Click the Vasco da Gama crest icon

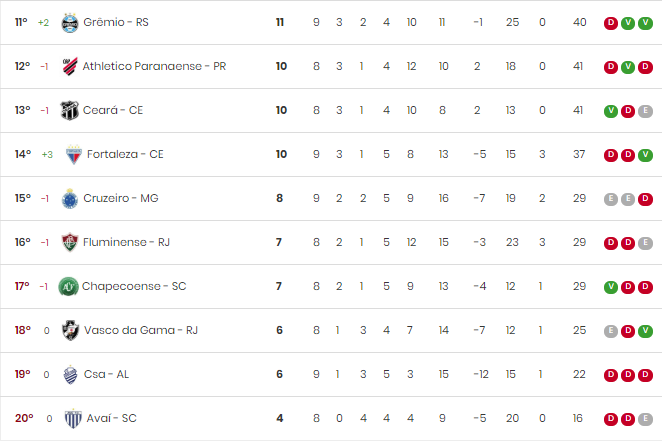[x=70, y=330]
